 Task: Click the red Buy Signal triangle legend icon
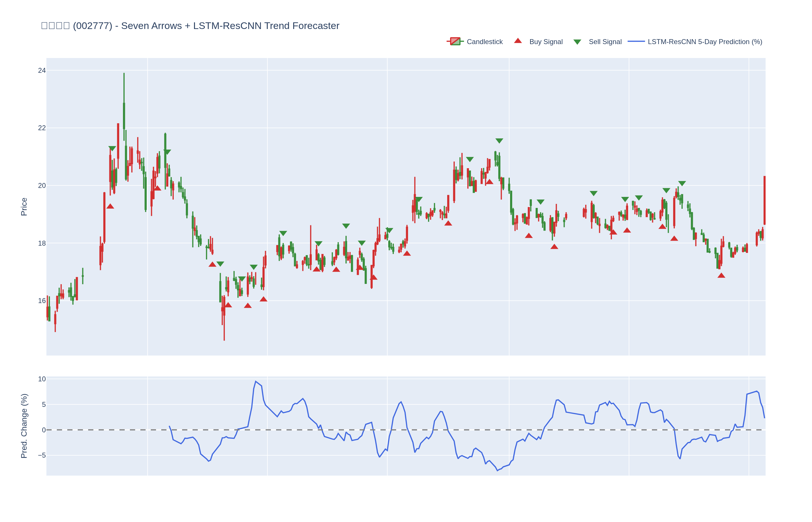[518, 41]
